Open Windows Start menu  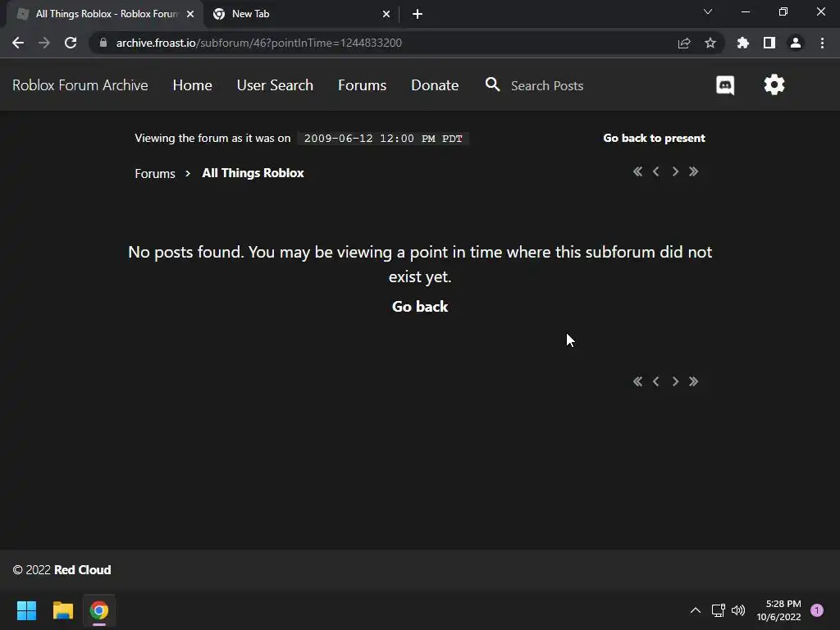[26, 610]
